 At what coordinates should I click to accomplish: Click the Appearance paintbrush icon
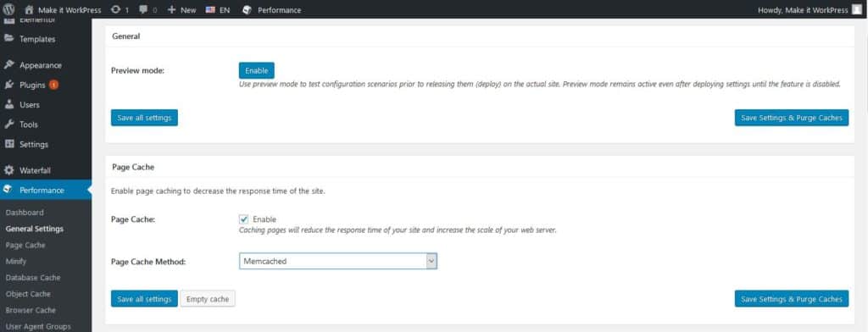8,64
